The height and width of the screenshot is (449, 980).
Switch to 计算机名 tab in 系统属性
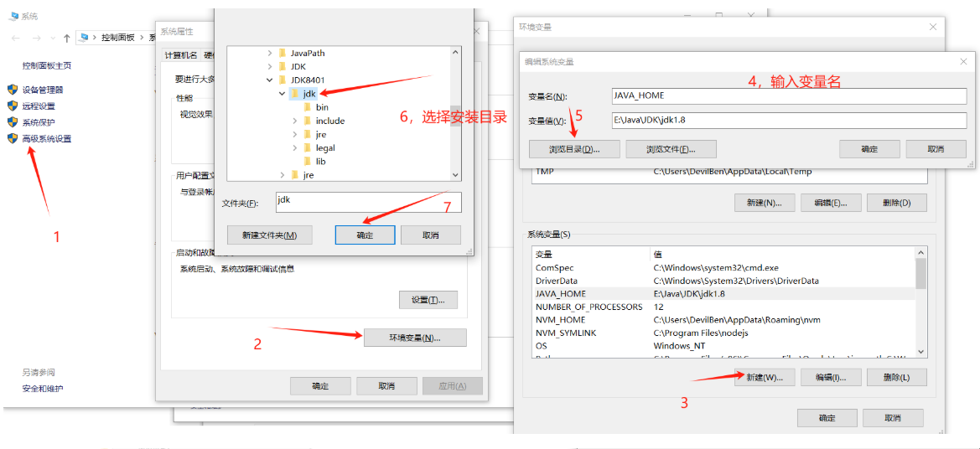click(180, 55)
